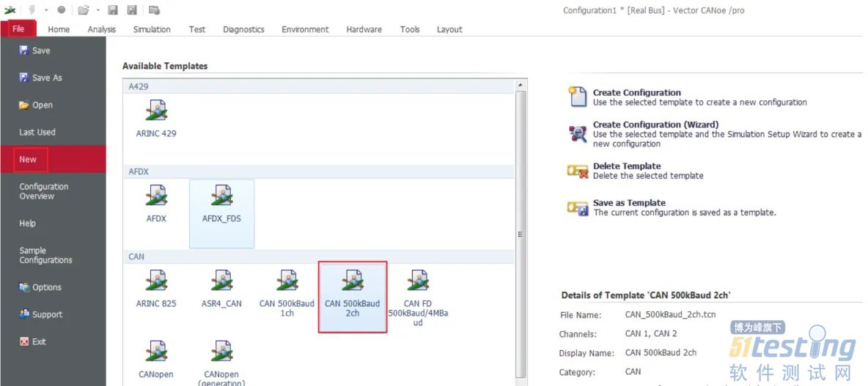Click the Display Name value CAN 500kBaud 2ch
This screenshot has width=868, height=386.
click(661, 352)
